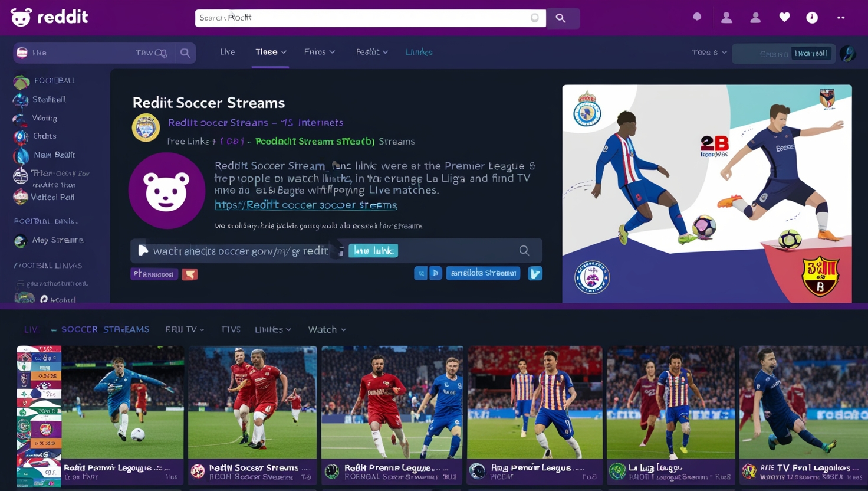Click the green streams link text
The image size is (868, 491).
click(x=315, y=142)
